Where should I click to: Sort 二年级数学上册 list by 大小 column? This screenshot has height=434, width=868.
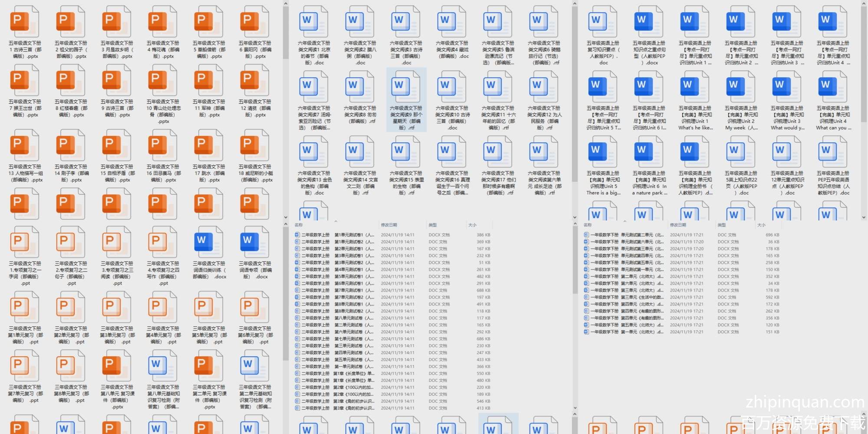[472, 225]
